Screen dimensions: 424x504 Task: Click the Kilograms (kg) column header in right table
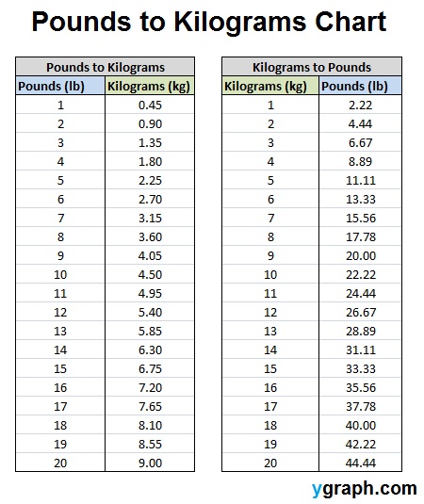[x=270, y=86]
